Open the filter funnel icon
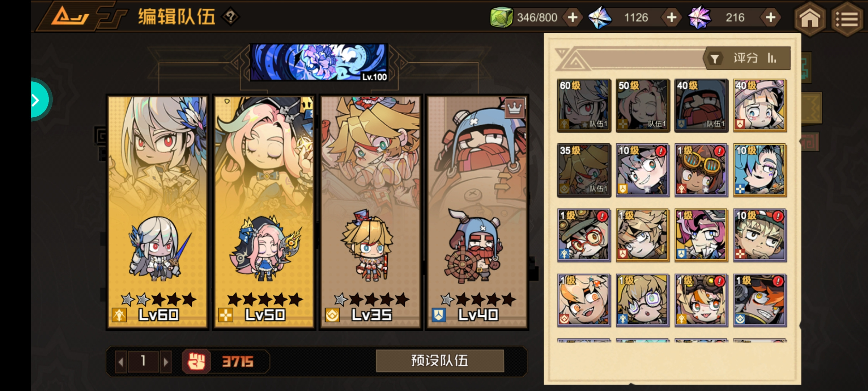Image resolution: width=868 pixels, height=391 pixels. click(x=715, y=59)
